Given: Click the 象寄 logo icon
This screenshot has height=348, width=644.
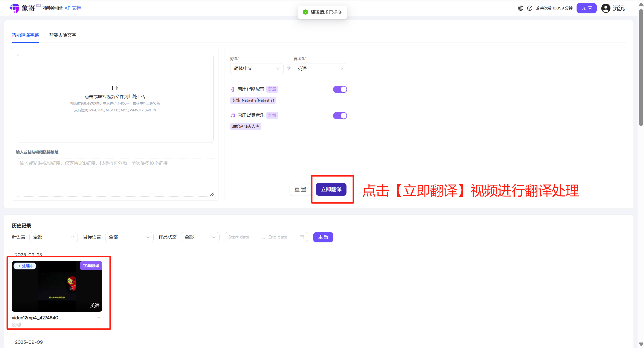Looking at the screenshot, I should click(15, 8).
